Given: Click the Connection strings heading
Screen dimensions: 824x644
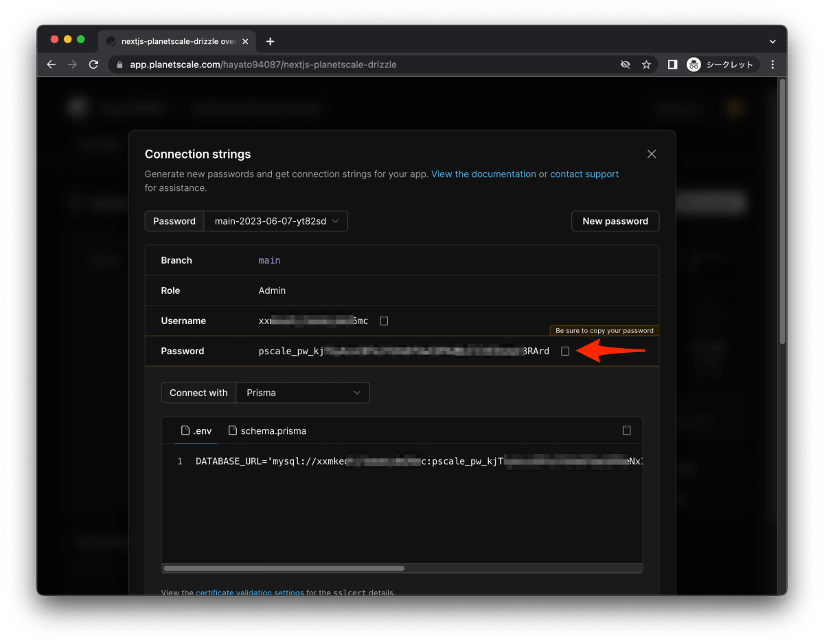Looking at the screenshot, I should pyautogui.click(x=198, y=154).
